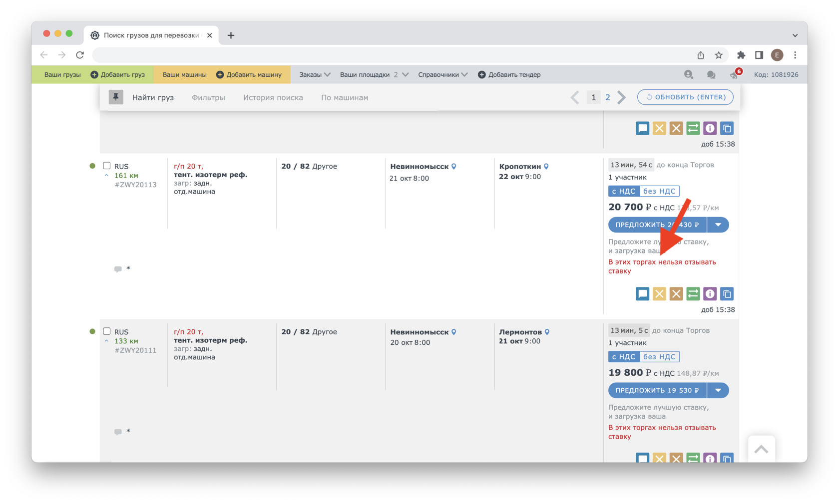Click green swap icon for the Кропоткин cargo
The image size is (839, 504).
tap(693, 294)
